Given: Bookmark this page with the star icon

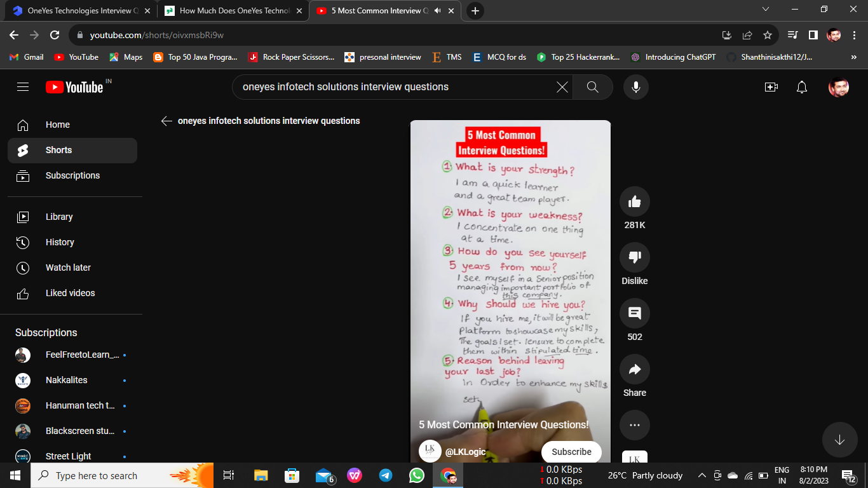Looking at the screenshot, I should point(767,35).
